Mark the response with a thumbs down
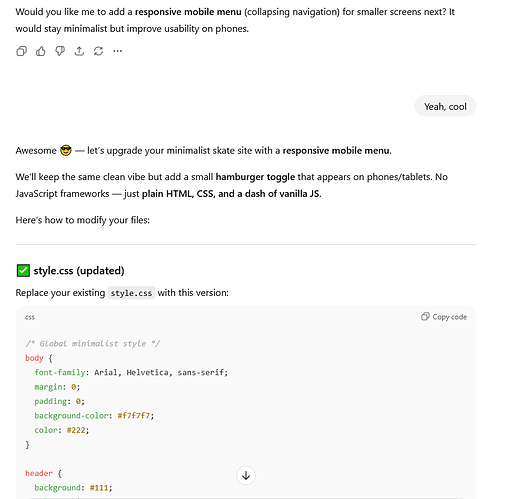The width and height of the screenshot is (519, 499). coord(60,51)
